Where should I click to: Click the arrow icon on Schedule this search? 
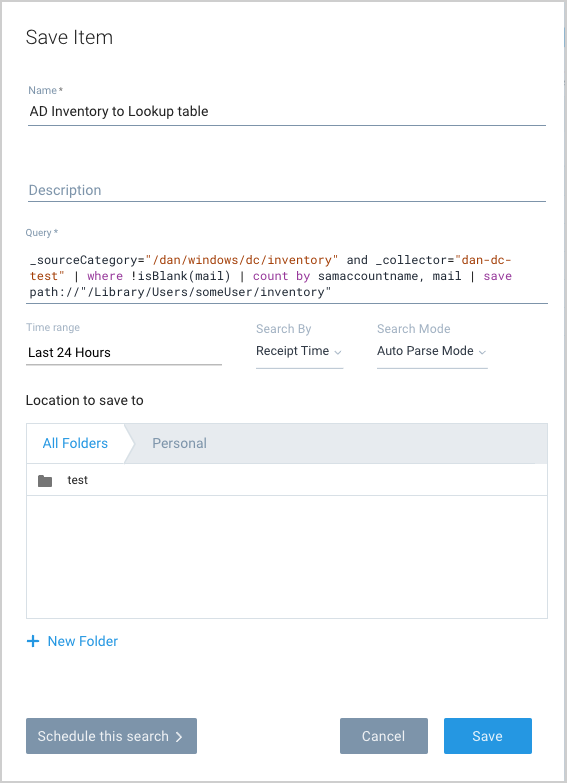coord(179,737)
